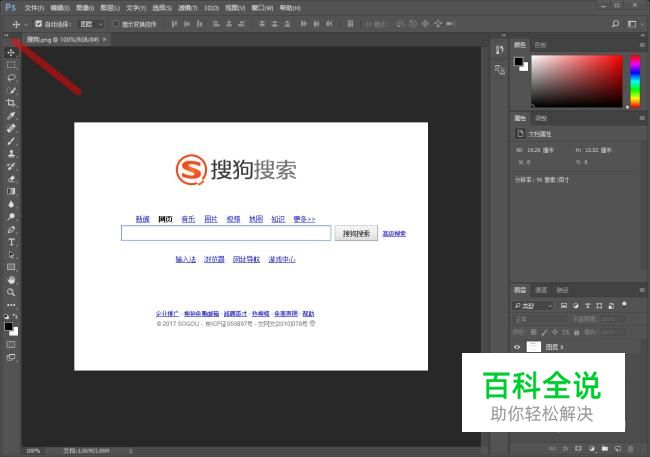Open the layer filter type dropdown

[533, 306]
